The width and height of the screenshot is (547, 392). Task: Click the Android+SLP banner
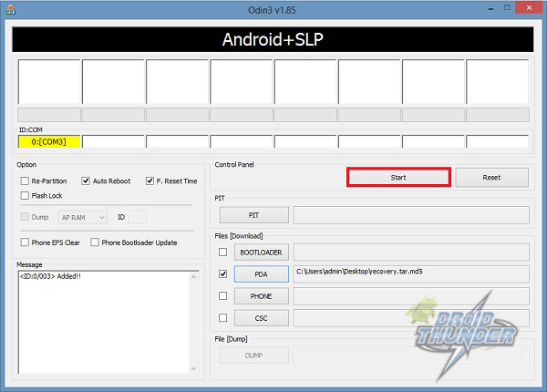coord(273,39)
